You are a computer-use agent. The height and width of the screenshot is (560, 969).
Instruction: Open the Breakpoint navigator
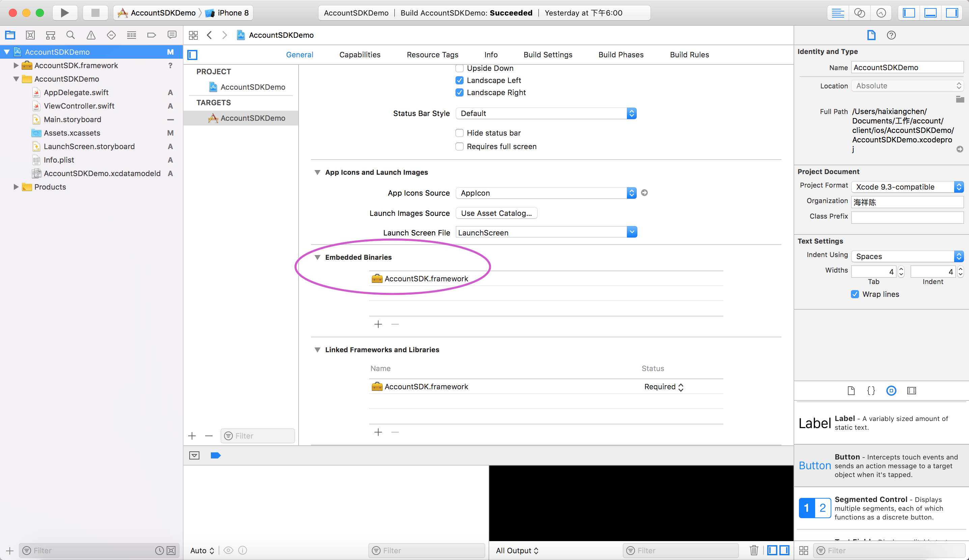pyautogui.click(x=151, y=35)
